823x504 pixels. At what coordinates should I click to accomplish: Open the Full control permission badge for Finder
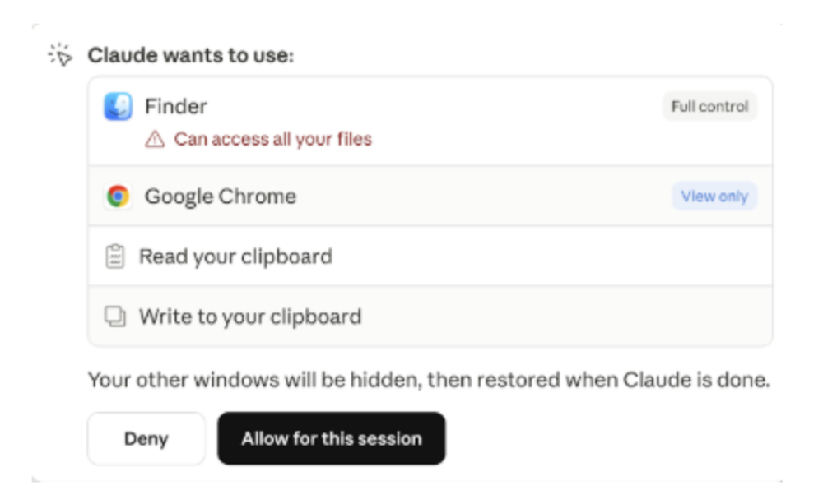pos(709,108)
